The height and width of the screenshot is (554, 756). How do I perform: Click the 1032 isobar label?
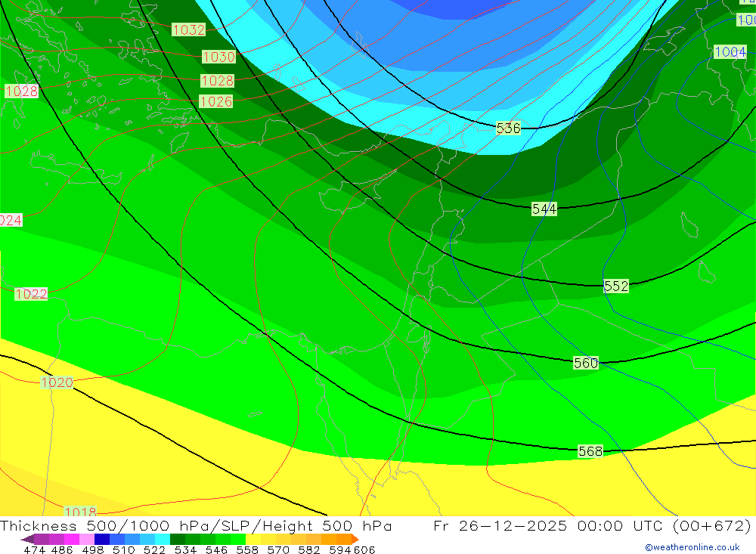coord(188,30)
